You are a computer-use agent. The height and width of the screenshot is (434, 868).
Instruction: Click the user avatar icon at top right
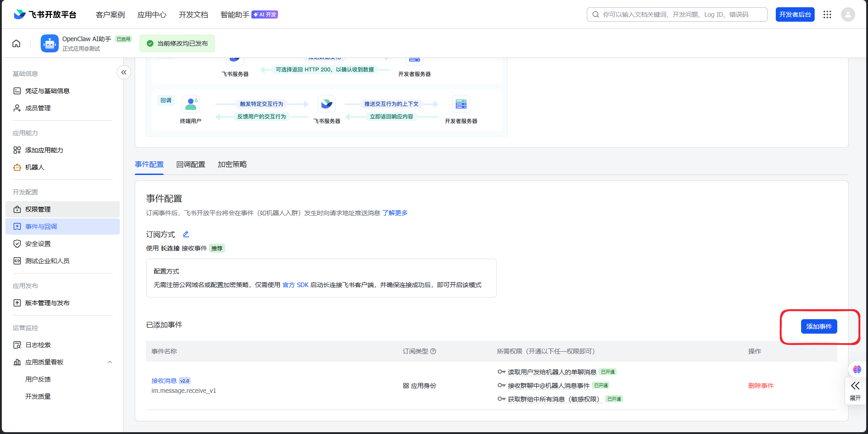click(x=848, y=14)
